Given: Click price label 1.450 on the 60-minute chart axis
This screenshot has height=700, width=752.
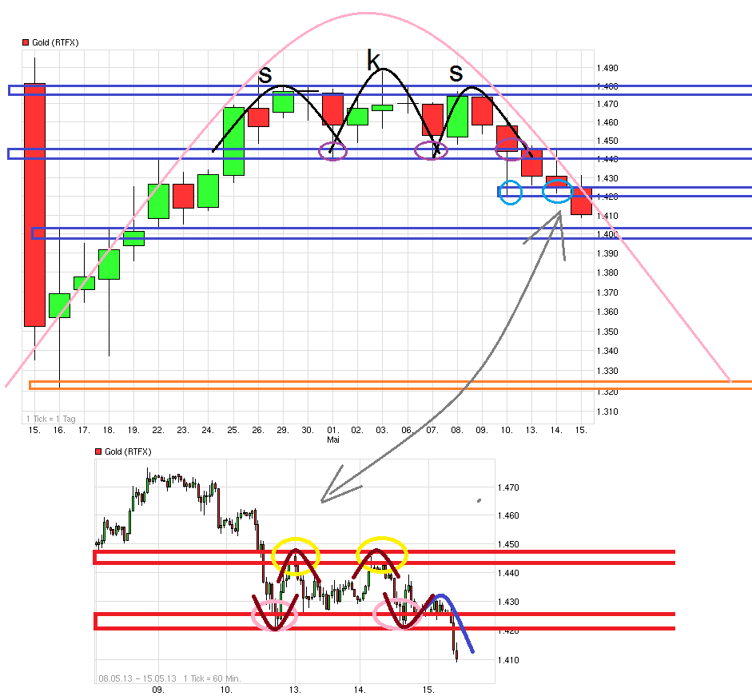Looking at the screenshot, I should [508, 544].
